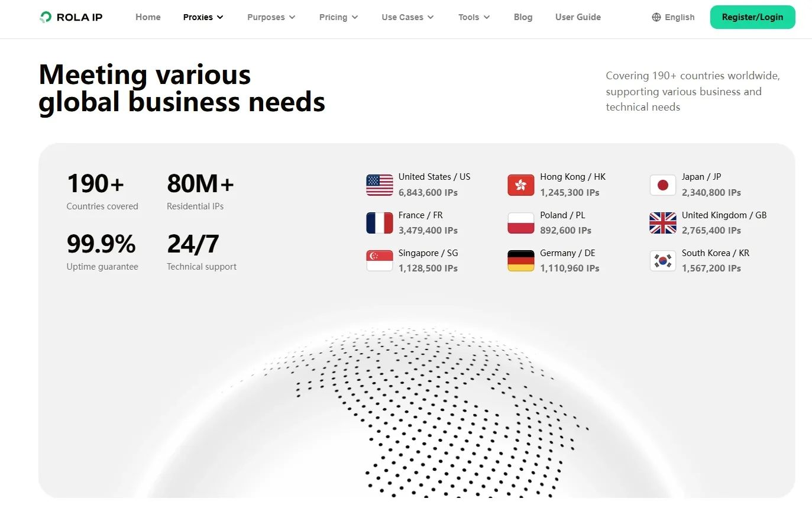Click the ROLA IP brand name
Screen dimensions: 812x508
80,17
